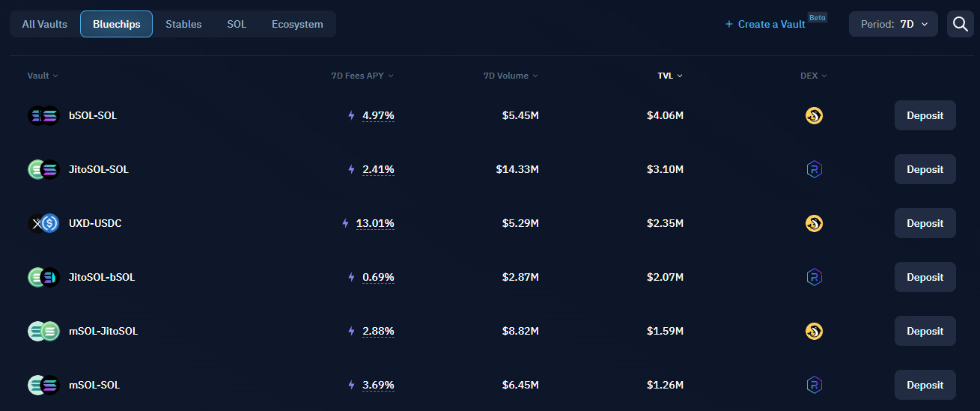
Task: Click the mSOL-SOL token pair icon
Action: 43,386
